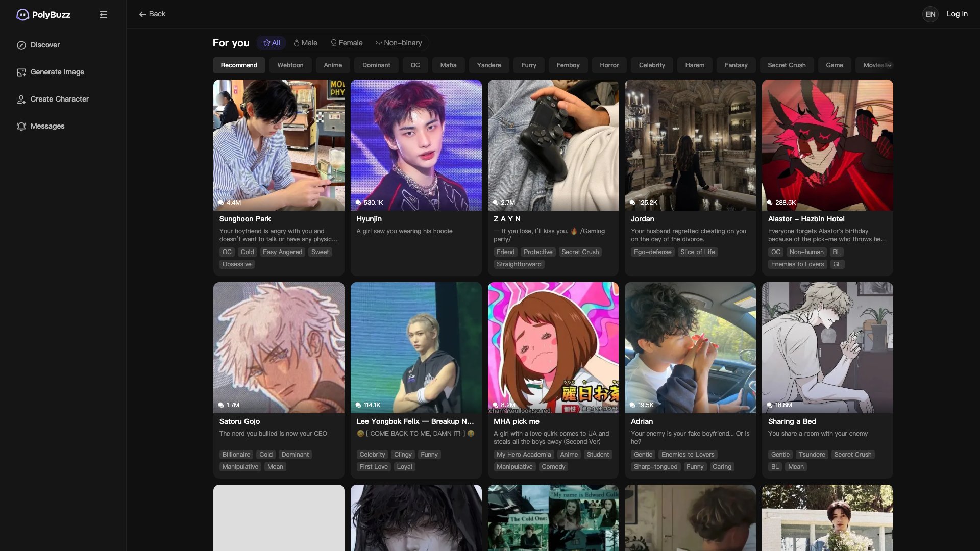This screenshot has height=551, width=980.
Task: Click the Straightforward tag
Action: pyautogui.click(x=519, y=264)
